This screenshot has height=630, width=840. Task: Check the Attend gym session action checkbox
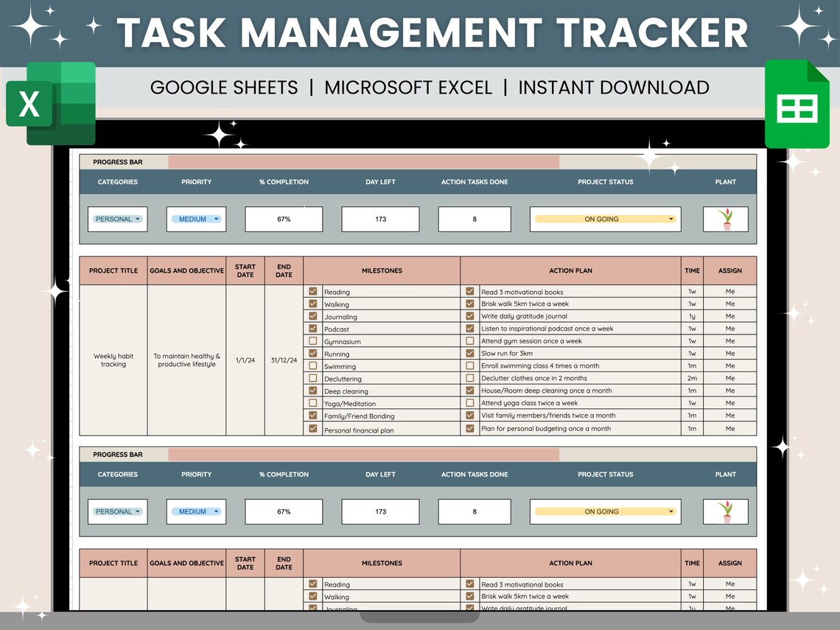(469, 341)
